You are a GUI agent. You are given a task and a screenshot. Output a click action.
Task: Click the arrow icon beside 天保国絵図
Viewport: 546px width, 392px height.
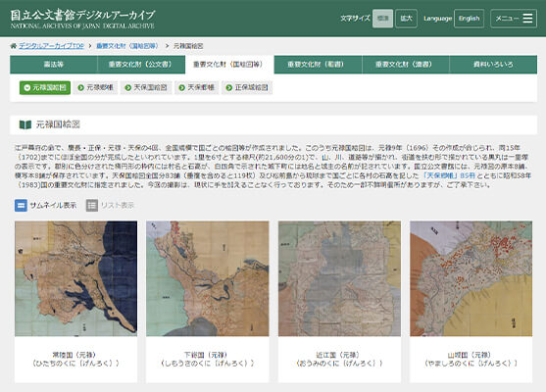pyautogui.click(x=128, y=88)
